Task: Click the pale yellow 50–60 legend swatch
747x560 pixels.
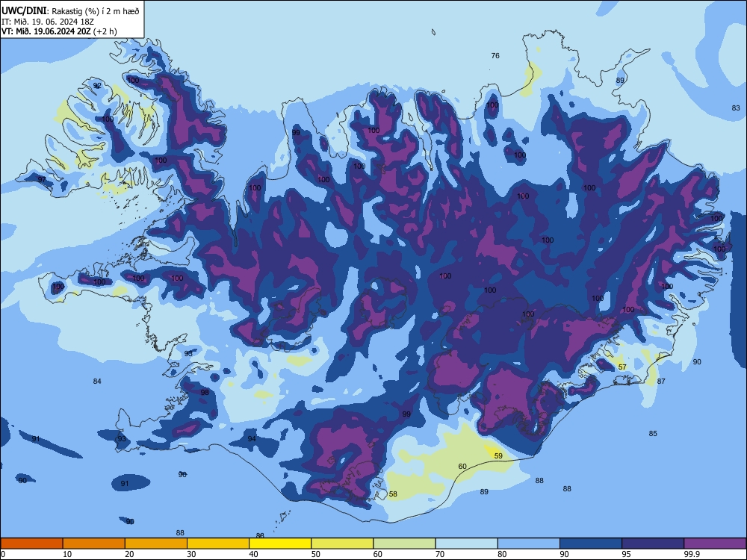Action: pos(342,544)
